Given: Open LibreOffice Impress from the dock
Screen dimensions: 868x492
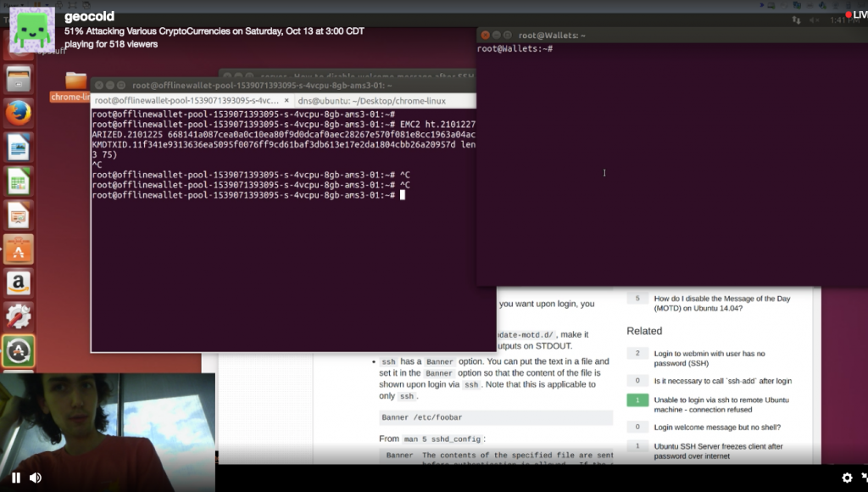Looking at the screenshot, I should (x=19, y=215).
